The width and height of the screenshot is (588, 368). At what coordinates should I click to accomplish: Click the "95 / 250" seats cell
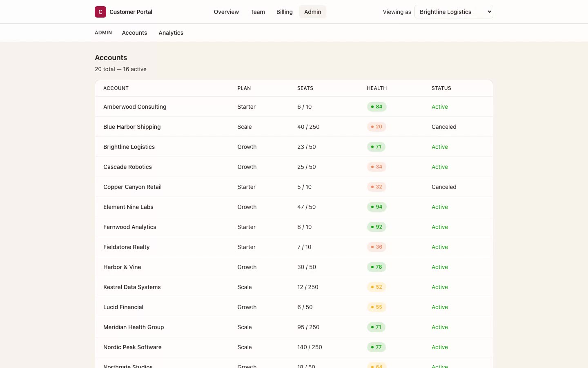pyautogui.click(x=308, y=327)
